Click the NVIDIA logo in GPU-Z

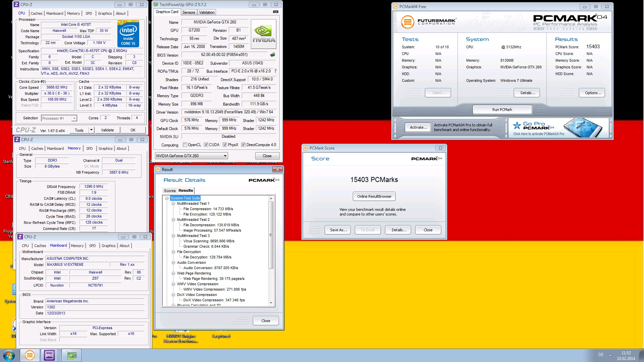(x=264, y=34)
